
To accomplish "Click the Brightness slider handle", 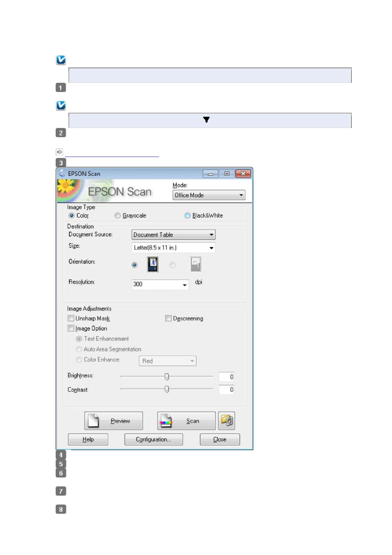I will pos(167,377).
